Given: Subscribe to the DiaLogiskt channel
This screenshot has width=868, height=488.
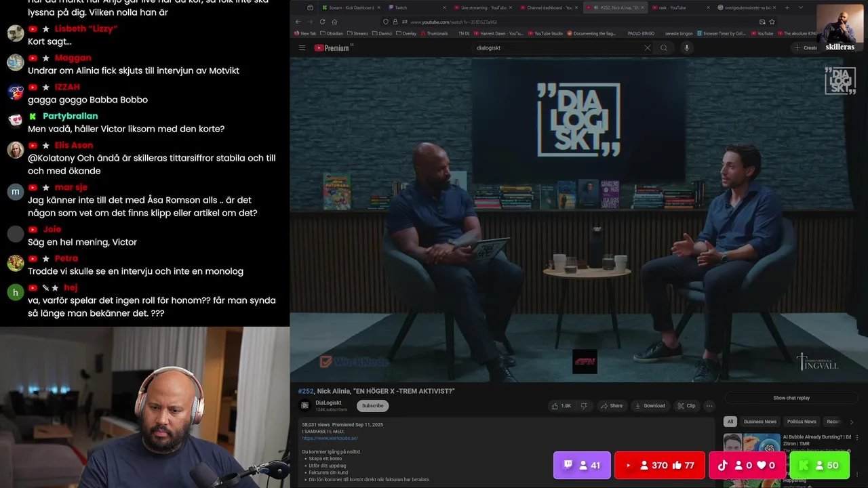Looking at the screenshot, I should (x=372, y=406).
